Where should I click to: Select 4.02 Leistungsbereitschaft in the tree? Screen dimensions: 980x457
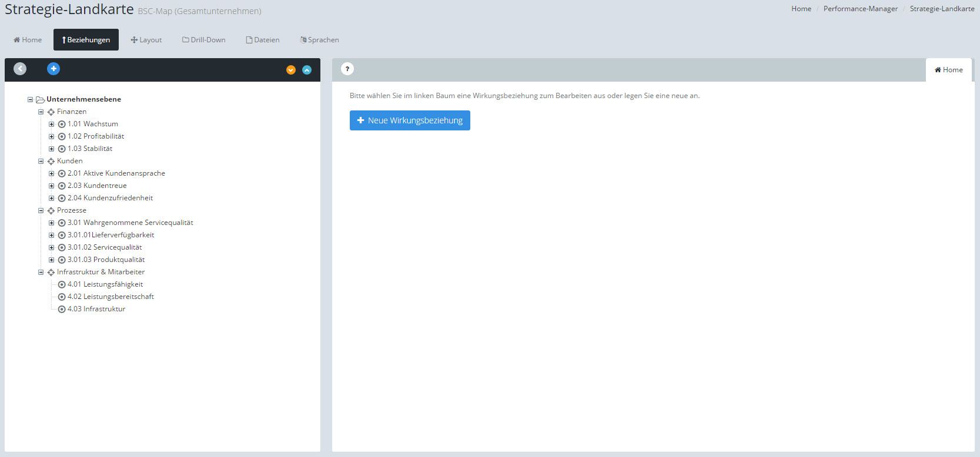click(x=111, y=297)
